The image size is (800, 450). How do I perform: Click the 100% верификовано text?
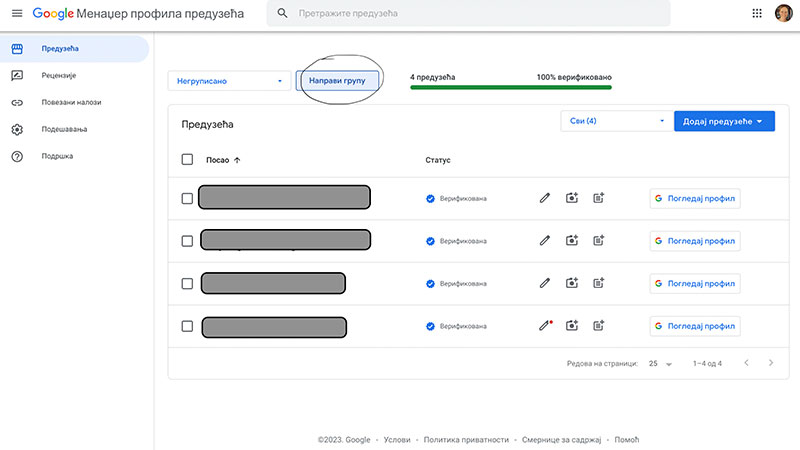[574, 77]
